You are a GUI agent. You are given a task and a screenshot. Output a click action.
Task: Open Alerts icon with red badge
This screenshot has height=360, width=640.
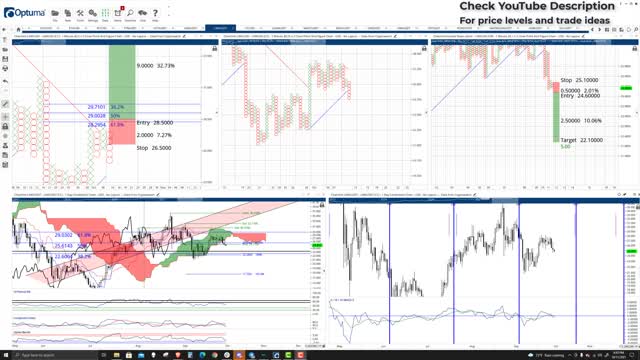(118, 14)
